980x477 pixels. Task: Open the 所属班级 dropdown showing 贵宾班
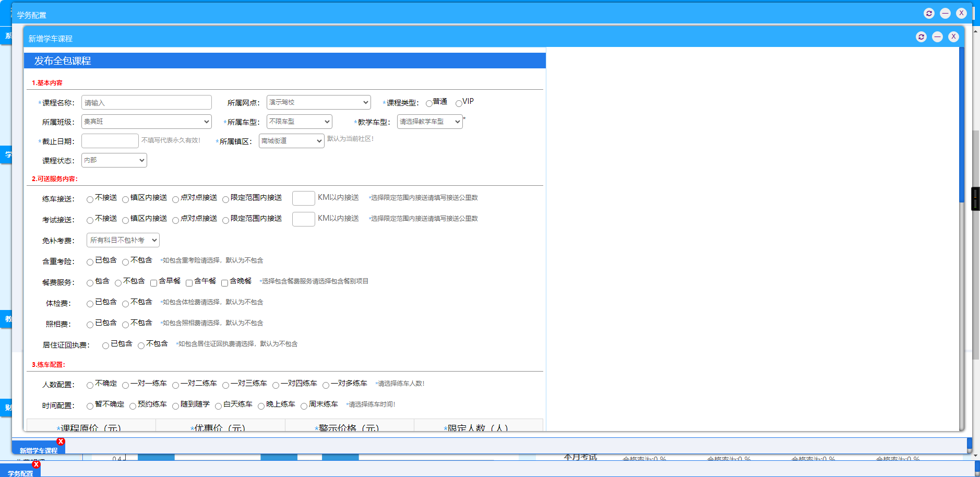tap(146, 121)
